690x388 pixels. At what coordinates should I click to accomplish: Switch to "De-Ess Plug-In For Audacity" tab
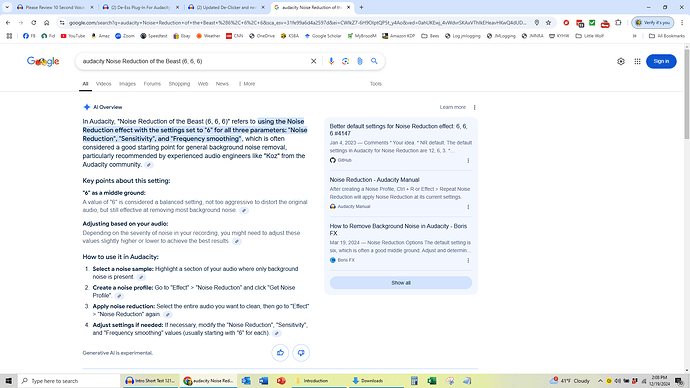pyautogui.click(x=141, y=7)
